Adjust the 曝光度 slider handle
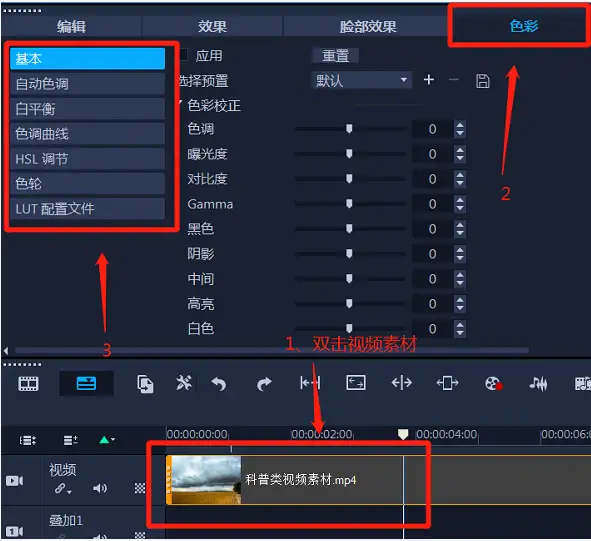This screenshot has height=541, width=591. point(349,153)
